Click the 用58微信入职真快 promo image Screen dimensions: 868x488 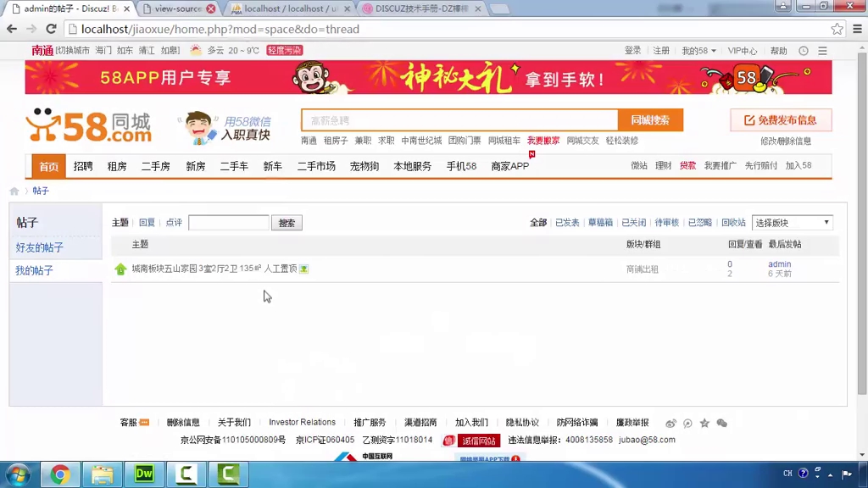click(225, 128)
